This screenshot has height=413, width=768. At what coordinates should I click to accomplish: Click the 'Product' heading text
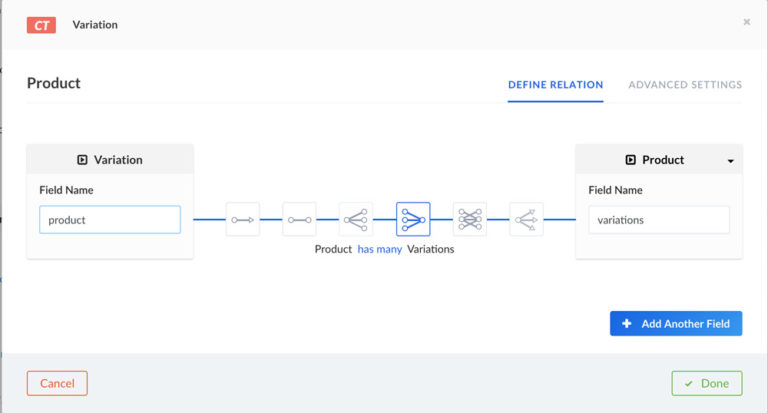tap(53, 83)
